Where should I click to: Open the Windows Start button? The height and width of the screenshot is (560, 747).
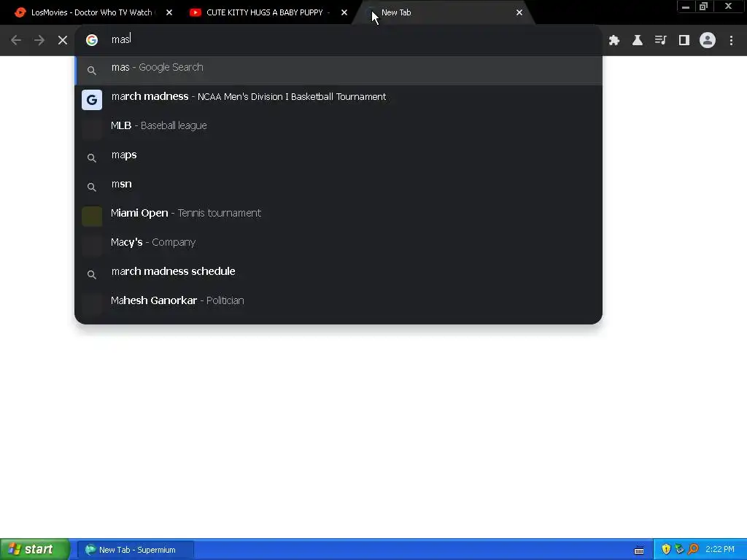click(35, 550)
